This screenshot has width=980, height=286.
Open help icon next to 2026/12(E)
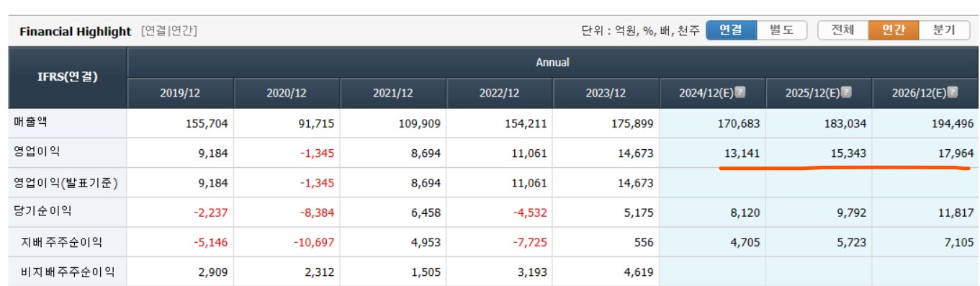click(953, 93)
